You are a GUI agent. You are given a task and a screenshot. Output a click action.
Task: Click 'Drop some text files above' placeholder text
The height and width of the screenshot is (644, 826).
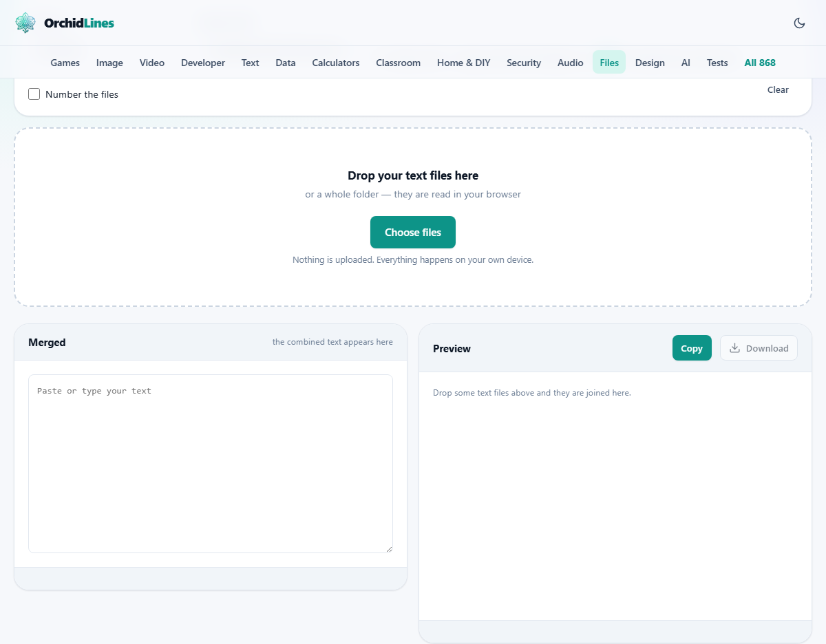531,393
